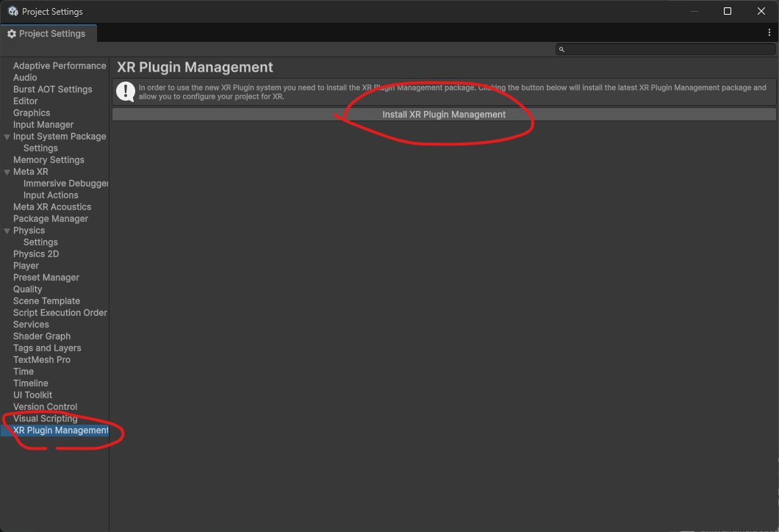Select the Project Settings tab
Viewport: 779px width, 532px height.
49,33
